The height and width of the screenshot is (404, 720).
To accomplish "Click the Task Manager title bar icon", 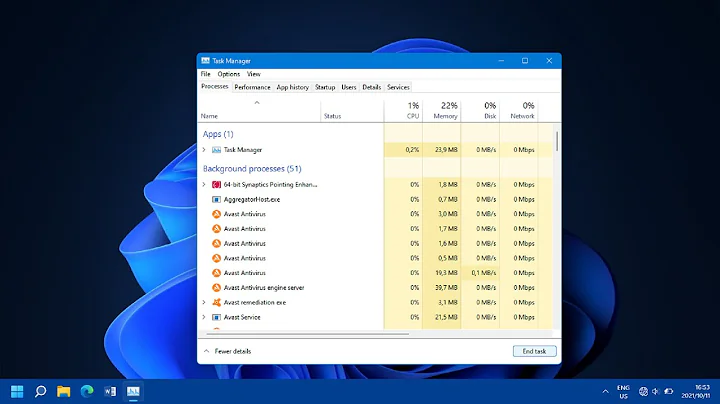I will pos(205,61).
